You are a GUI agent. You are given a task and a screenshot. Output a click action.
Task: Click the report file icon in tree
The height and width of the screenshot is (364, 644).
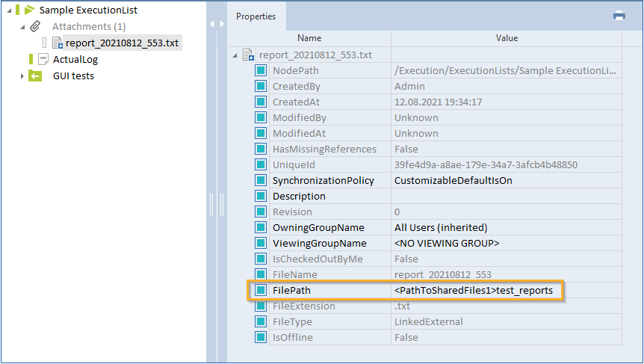[58, 43]
